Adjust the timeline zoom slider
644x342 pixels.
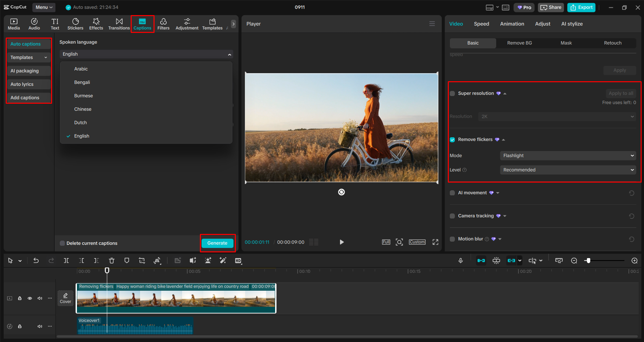pos(588,260)
